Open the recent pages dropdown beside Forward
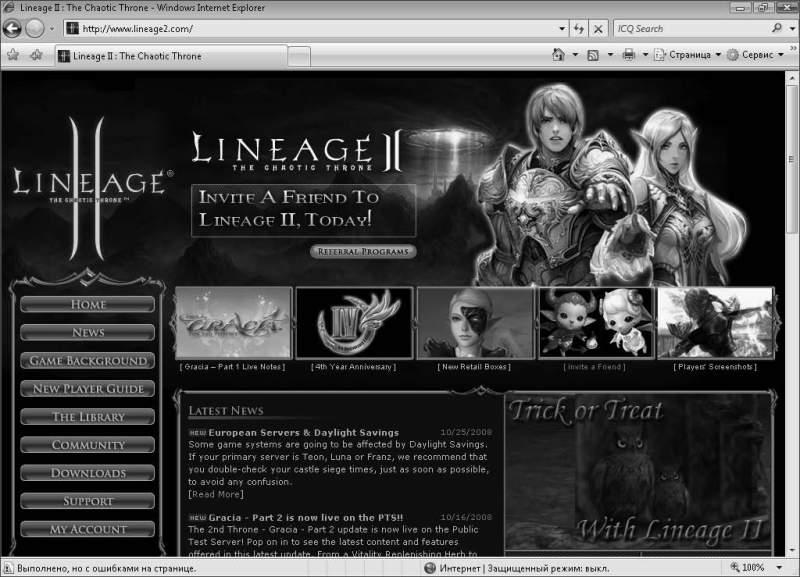Image resolution: width=800 pixels, height=577 pixels. (52, 29)
